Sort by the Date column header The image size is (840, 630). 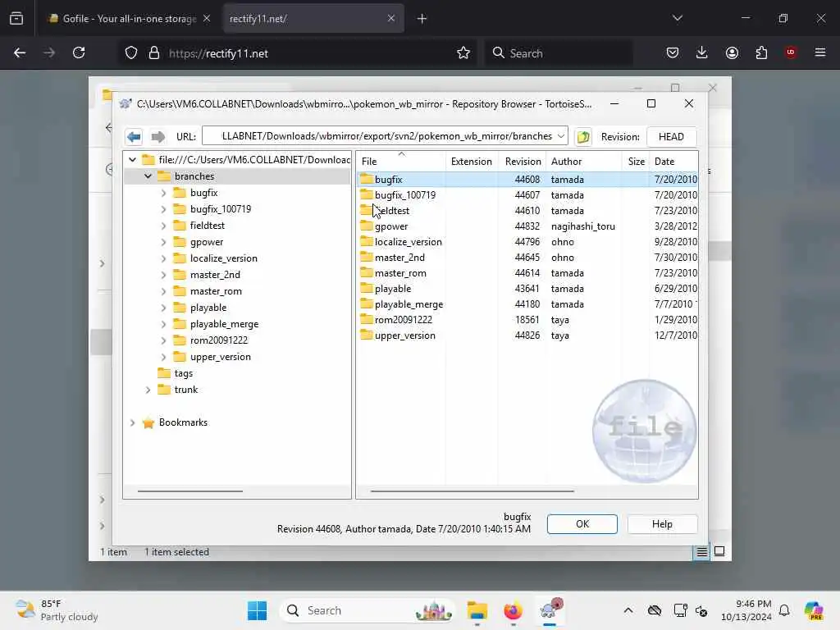coord(673,162)
